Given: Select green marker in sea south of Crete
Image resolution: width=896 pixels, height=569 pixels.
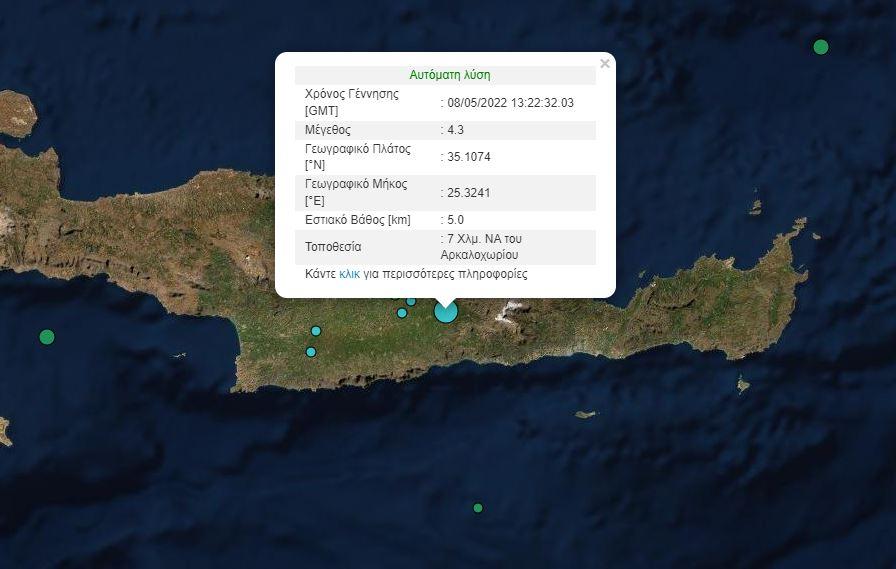Looking at the screenshot, I should click(x=478, y=508).
